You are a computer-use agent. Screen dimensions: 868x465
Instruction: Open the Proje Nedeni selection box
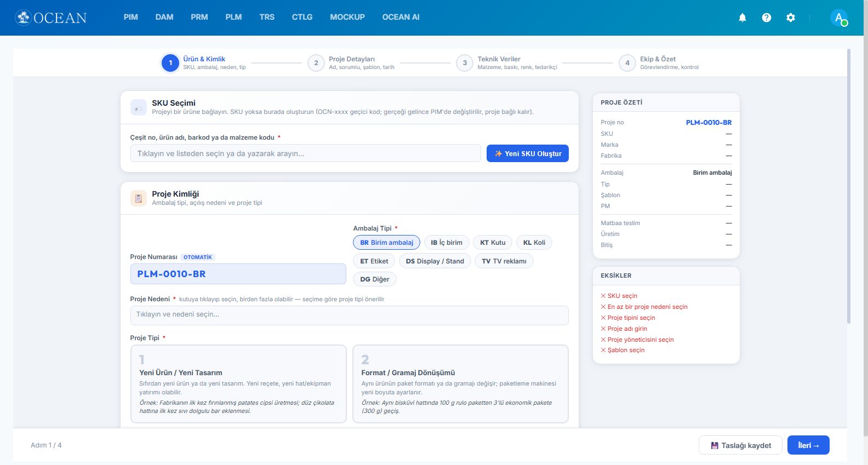(350, 315)
